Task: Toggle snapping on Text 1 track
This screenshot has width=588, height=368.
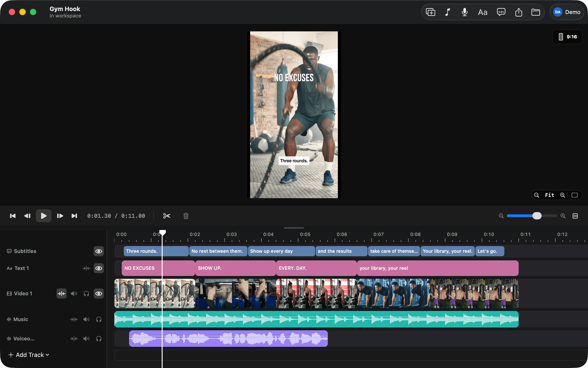Action: pyautogui.click(x=86, y=268)
